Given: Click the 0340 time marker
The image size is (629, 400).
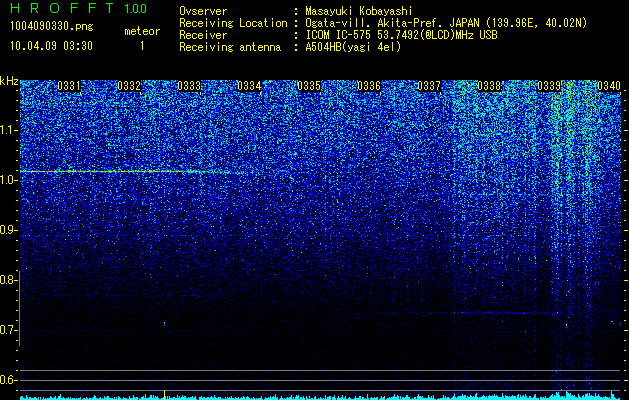Looking at the screenshot, I should (609, 86).
